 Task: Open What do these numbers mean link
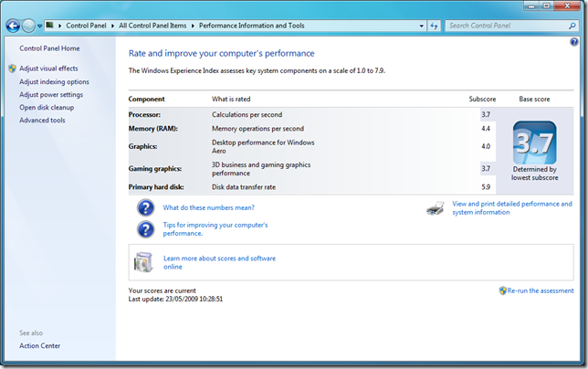(x=208, y=207)
